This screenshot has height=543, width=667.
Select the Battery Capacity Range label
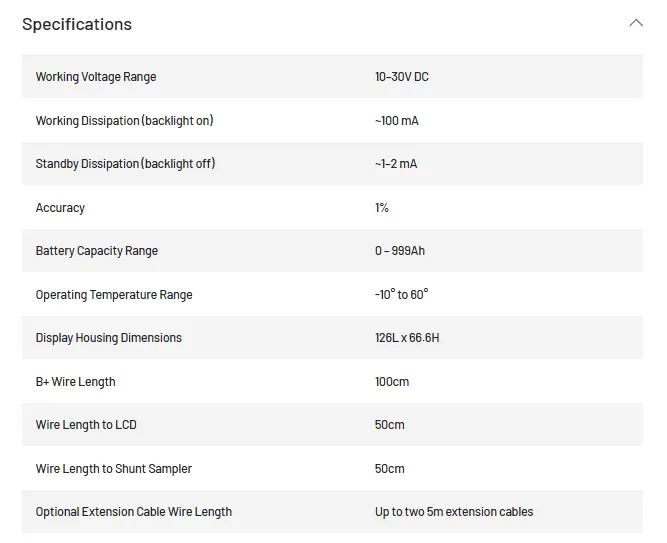pyautogui.click(x=97, y=251)
